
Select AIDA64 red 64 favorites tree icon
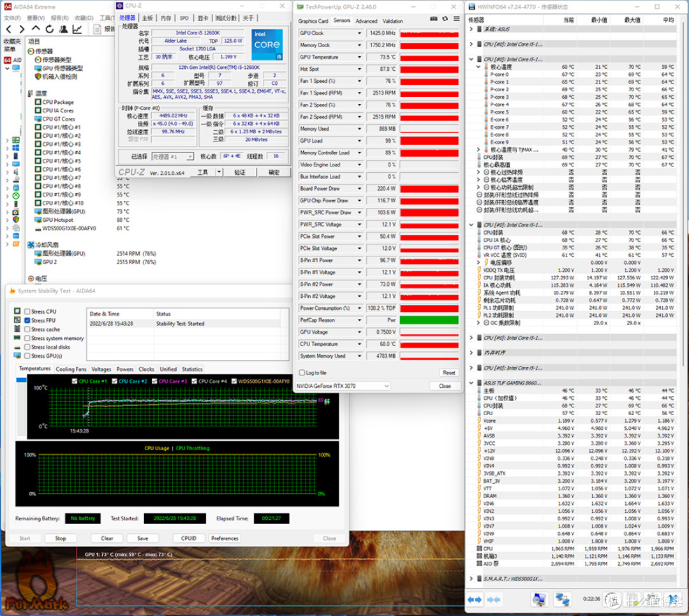8,60
